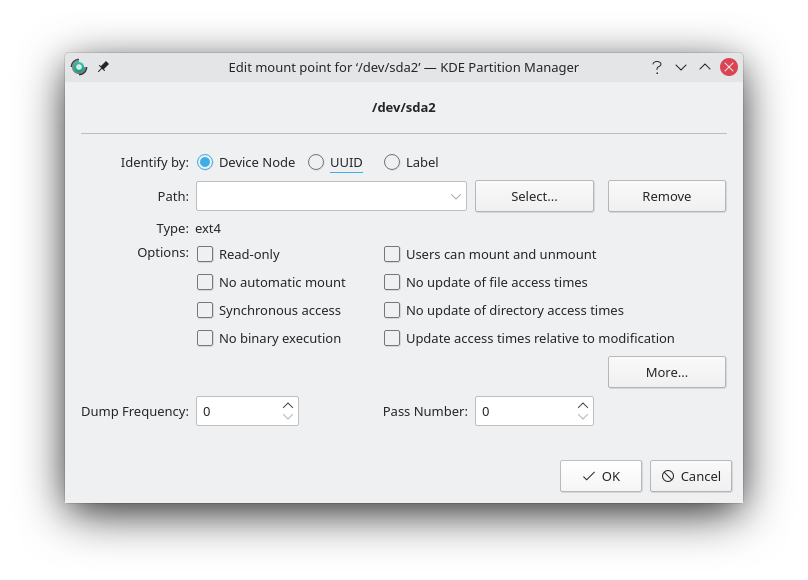Viewport: 808px width, 580px height.
Task: Open contextual help via the question mark
Action: coord(657,67)
